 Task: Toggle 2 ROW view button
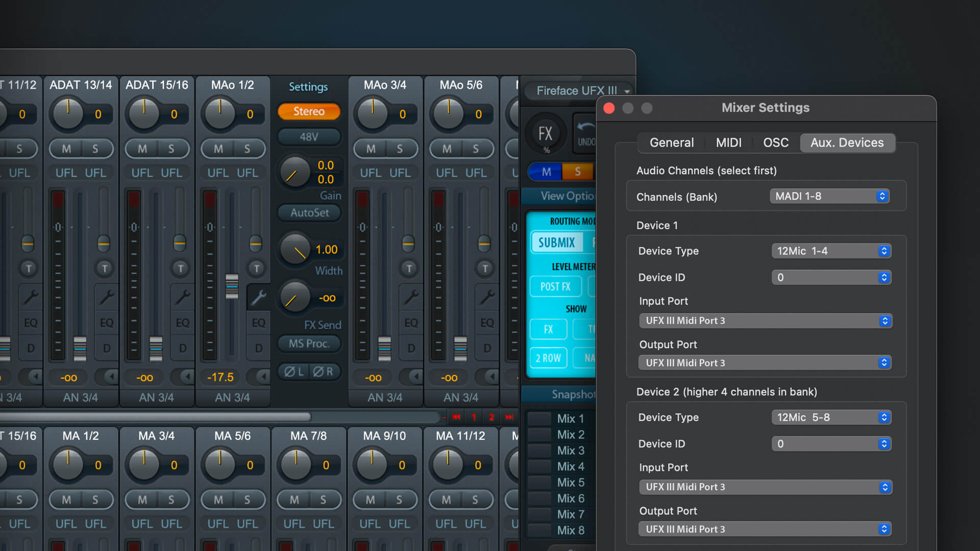548,358
